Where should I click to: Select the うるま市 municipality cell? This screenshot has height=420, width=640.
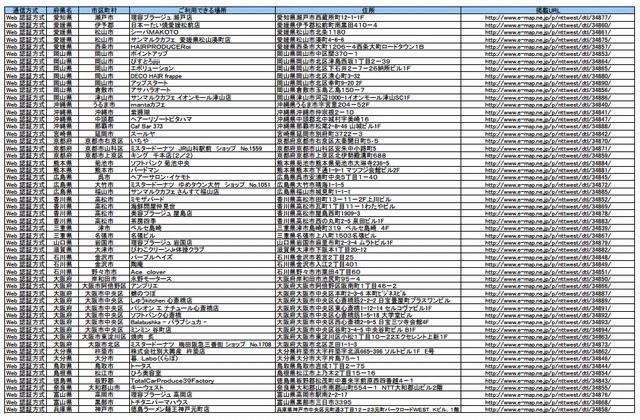pyautogui.click(x=104, y=105)
